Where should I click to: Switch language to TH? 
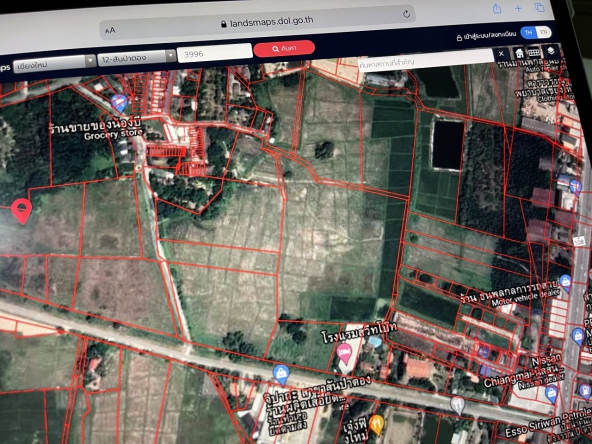coord(529,32)
